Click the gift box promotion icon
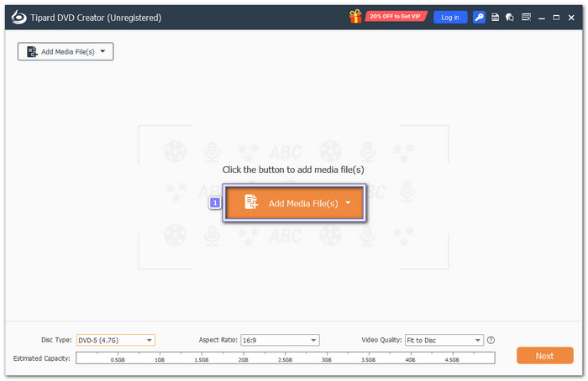 click(355, 17)
